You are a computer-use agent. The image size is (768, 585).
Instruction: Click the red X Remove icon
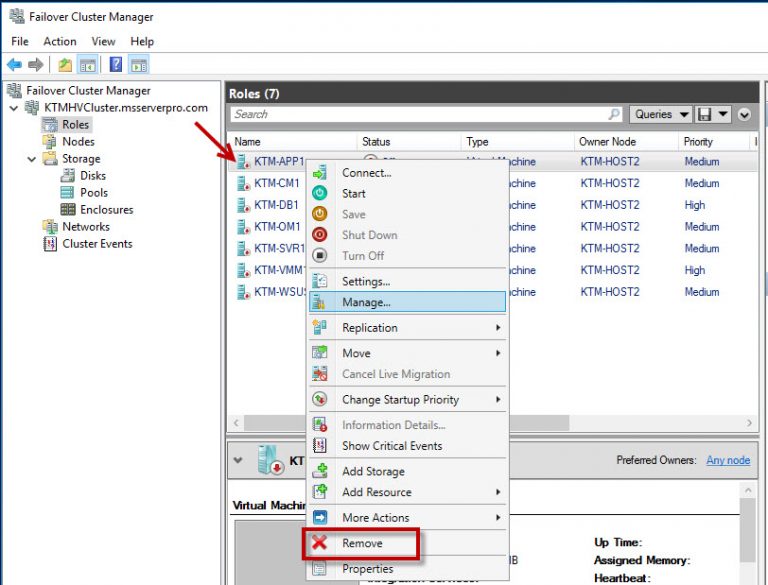320,543
